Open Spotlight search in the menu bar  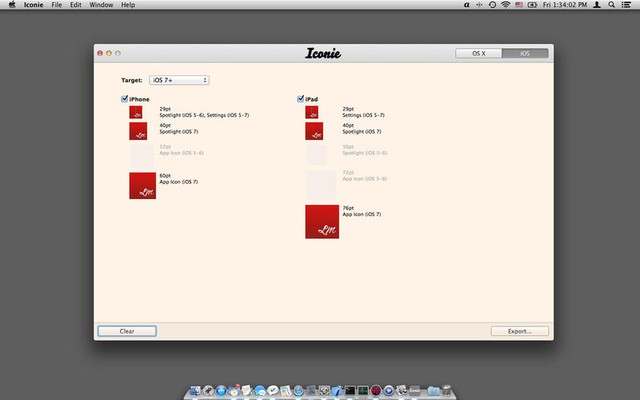(x=612, y=5)
